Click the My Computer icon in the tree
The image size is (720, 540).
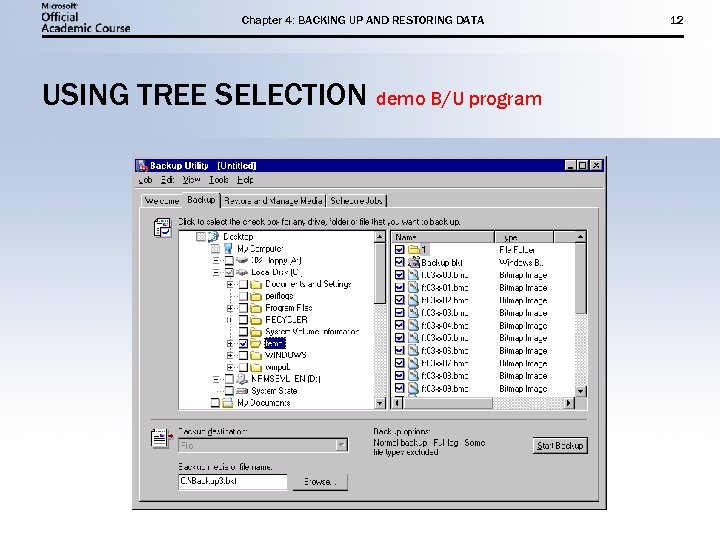coord(228,249)
